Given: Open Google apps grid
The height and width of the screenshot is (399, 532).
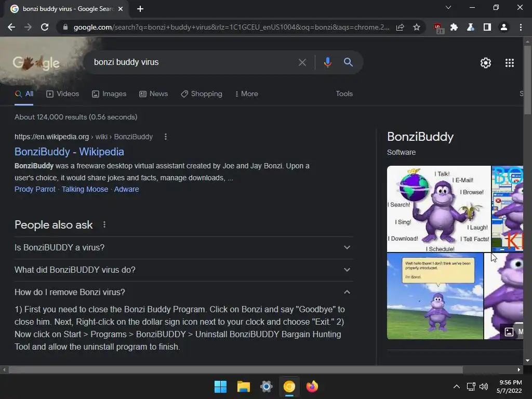Looking at the screenshot, I should pos(510,63).
